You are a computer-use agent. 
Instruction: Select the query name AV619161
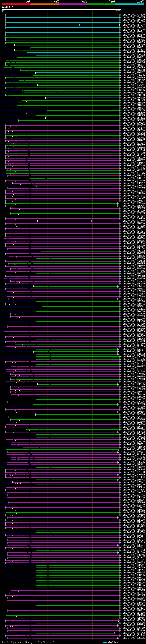(8, 8)
